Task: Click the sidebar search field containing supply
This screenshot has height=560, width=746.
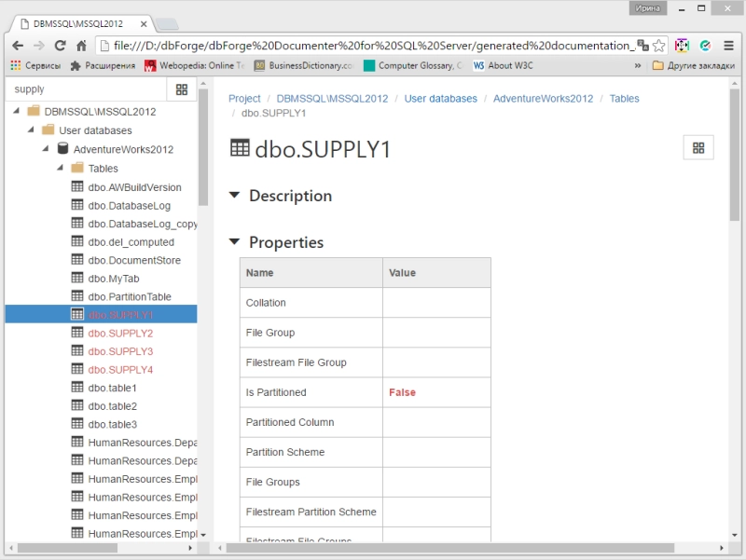Action: click(x=86, y=89)
